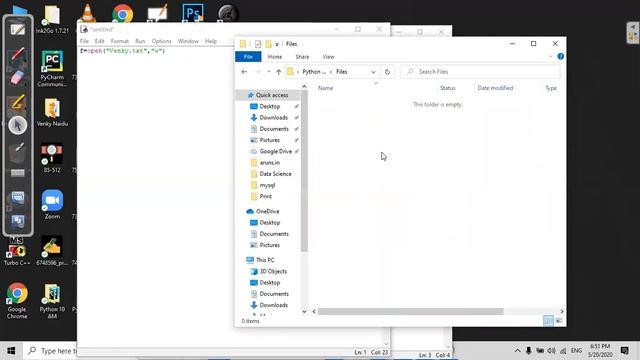Open the Options menu in IDLE editor

click(x=161, y=41)
